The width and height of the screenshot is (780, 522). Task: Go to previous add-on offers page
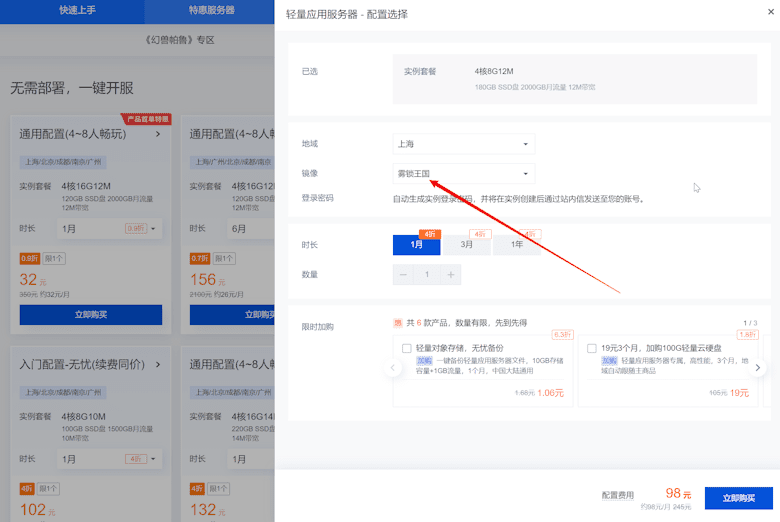point(393,368)
